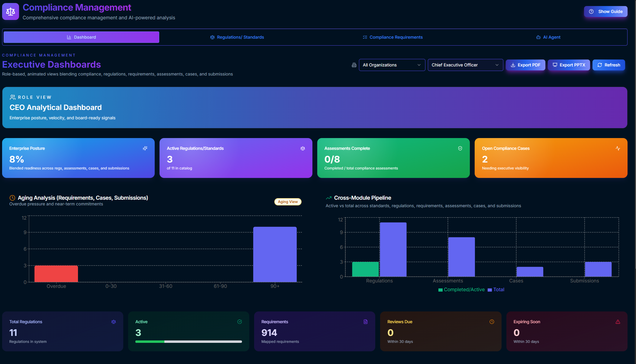
Task: Click the green Regulations bar in pipeline chart
Action: point(365,269)
